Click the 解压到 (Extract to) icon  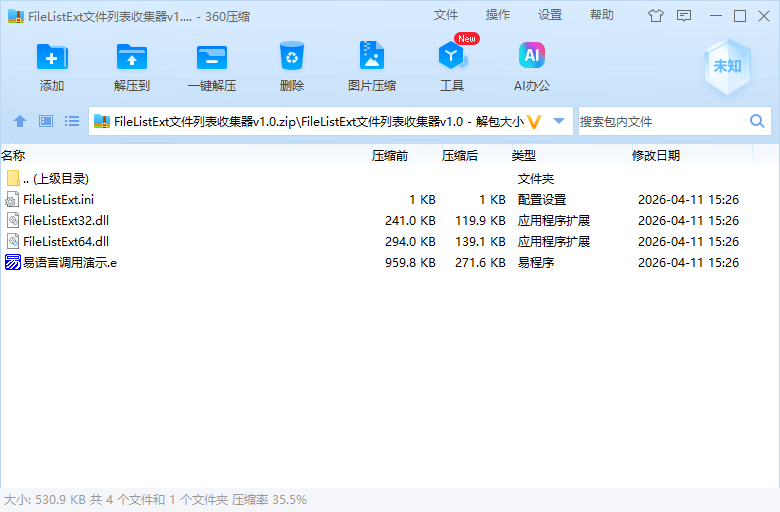click(x=132, y=57)
